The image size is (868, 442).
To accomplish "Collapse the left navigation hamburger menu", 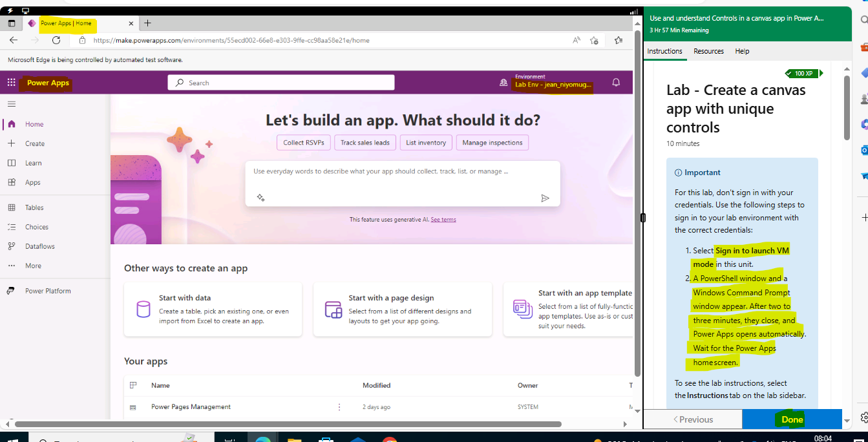I will 12,104.
